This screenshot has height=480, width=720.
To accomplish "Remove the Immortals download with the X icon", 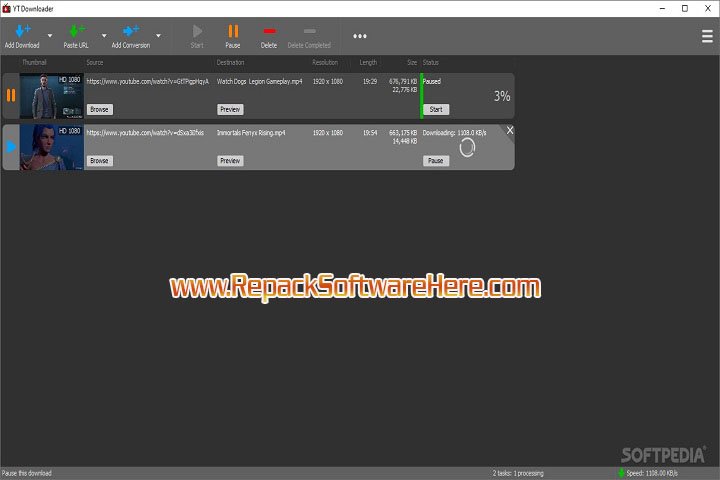I will [x=510, y=130].
